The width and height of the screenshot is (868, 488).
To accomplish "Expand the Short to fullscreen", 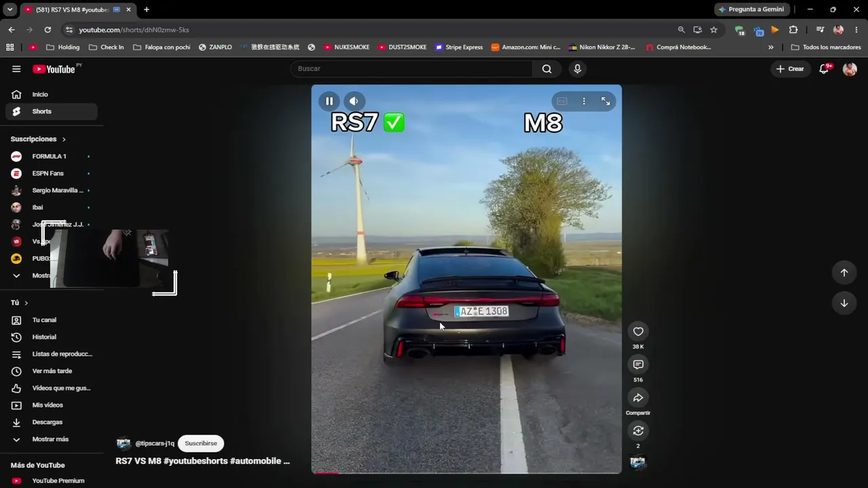I will (x=606, y=101).
